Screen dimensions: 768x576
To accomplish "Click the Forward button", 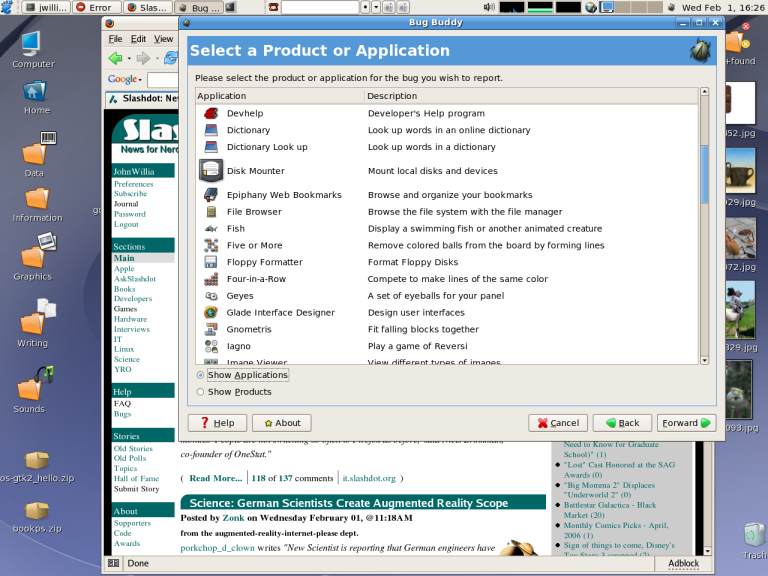I will point(686,423).
